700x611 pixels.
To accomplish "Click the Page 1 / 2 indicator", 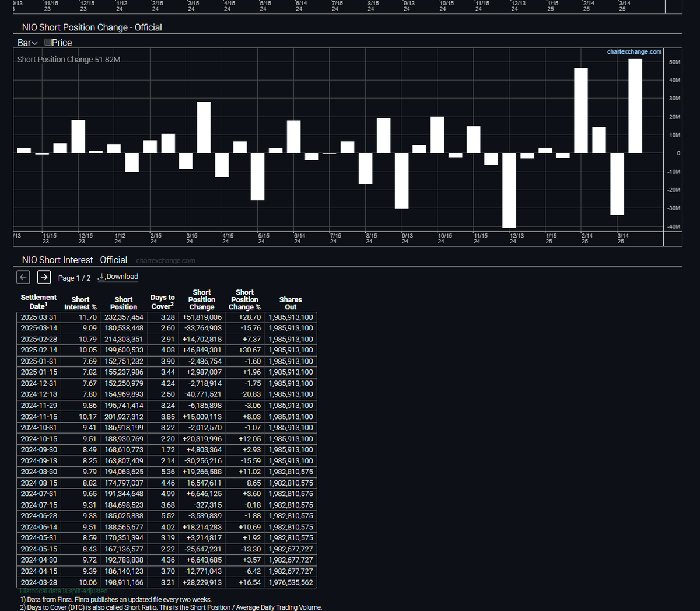I will (74, 278).
